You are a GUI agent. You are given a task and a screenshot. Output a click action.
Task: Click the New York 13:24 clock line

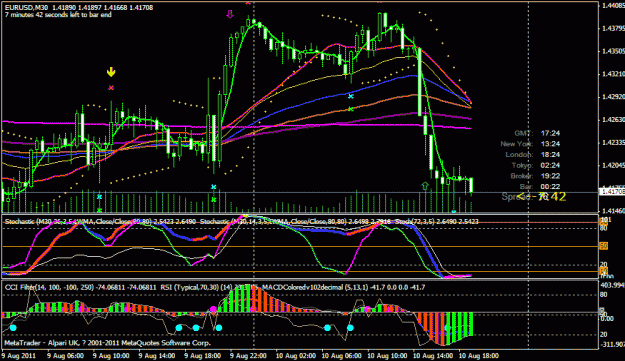(531, 144)
